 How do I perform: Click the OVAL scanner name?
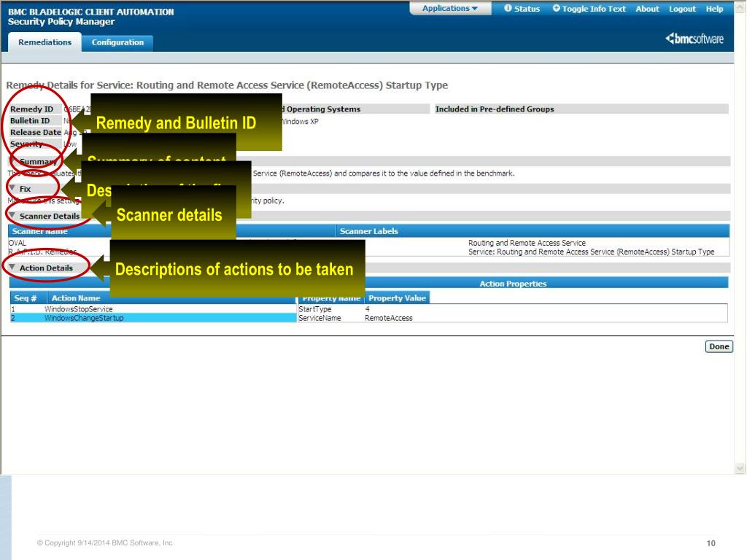pos(18,243)
